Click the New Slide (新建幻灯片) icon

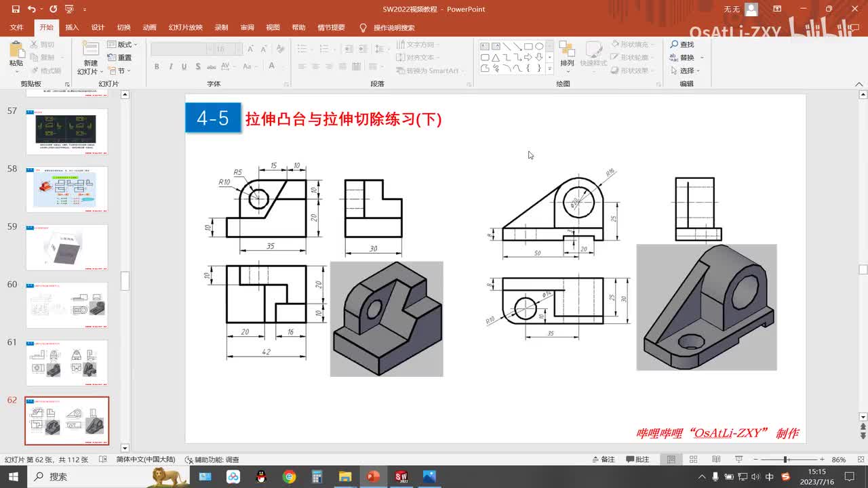point(91,49)
